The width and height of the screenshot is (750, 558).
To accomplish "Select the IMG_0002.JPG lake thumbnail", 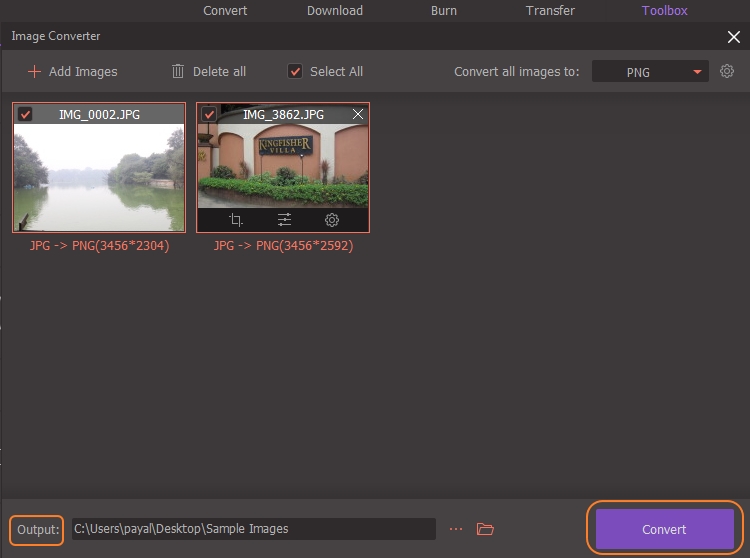I will pos(99,175).
